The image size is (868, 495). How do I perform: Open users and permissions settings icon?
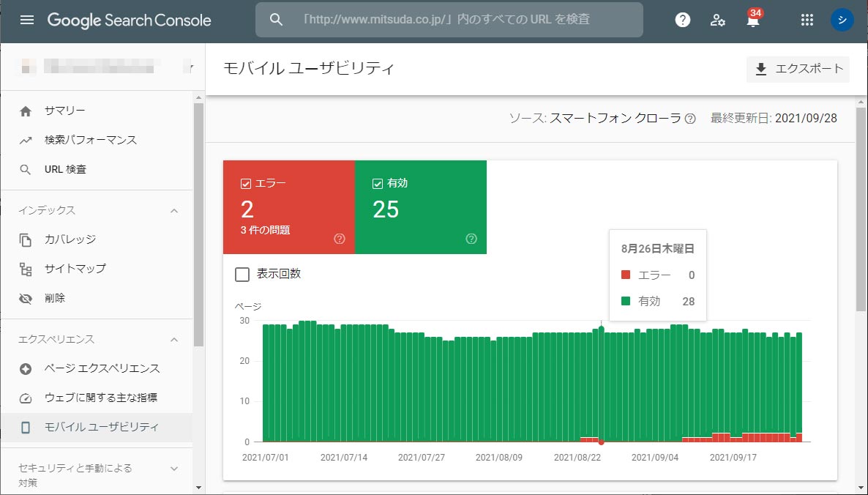(717, 20)
